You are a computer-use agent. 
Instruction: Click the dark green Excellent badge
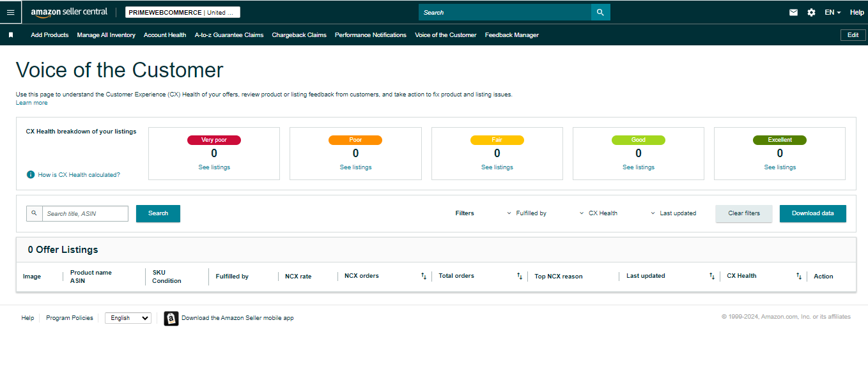click(780, 140)
